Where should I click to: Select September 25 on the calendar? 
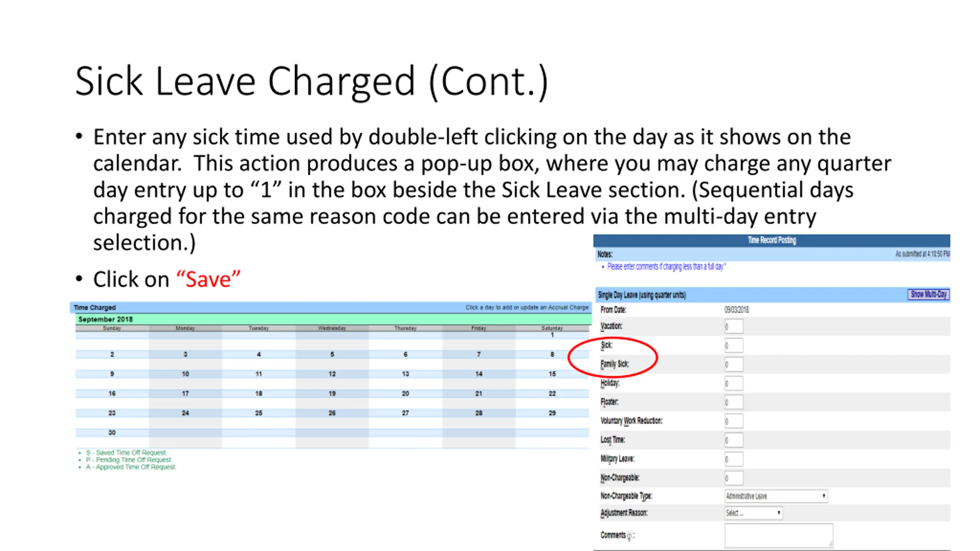click(x=259, y=413)
